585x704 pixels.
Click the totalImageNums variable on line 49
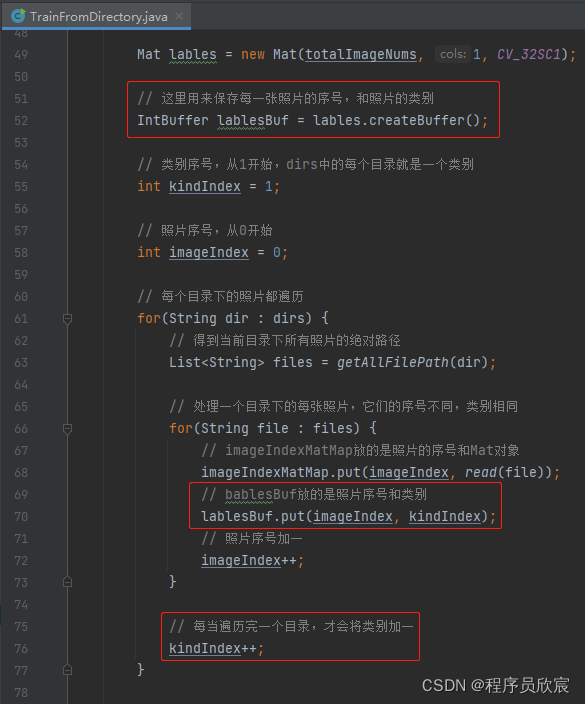click(x=361, y=54)
